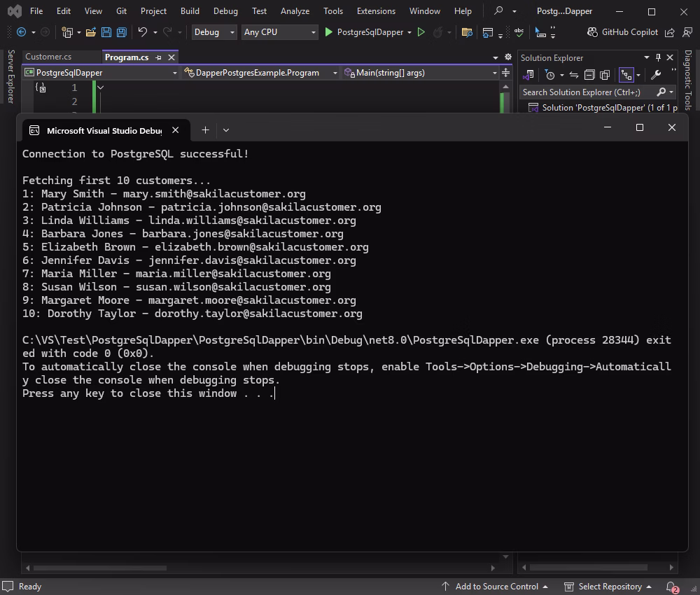Click the Navigate Backward arrow icon
Image resolution: width=700 pixels, height=595 pixels.
click(x=21, y=31)
